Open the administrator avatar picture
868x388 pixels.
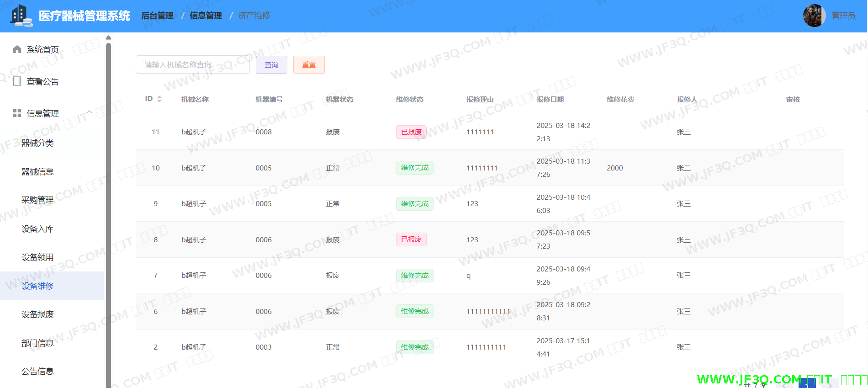tap(814, 16)
